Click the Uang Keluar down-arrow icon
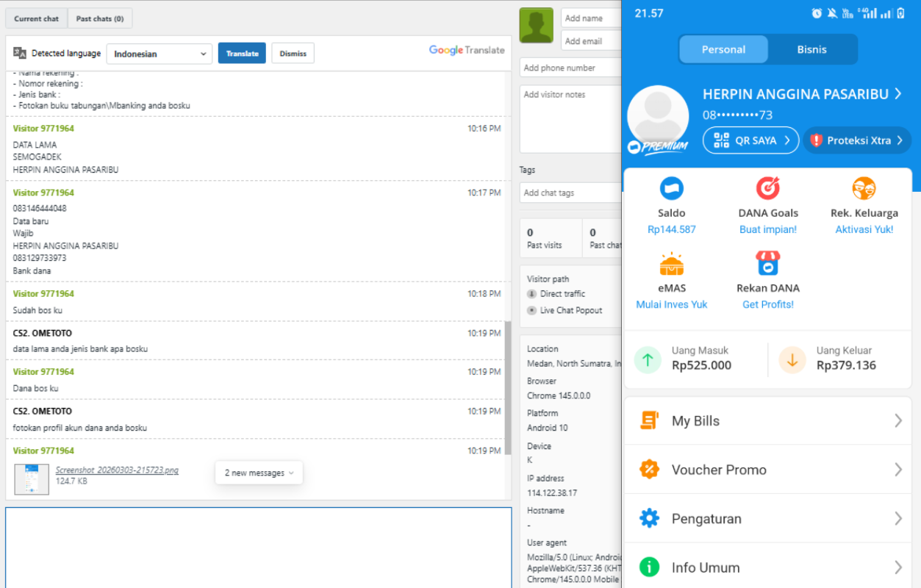The height and width of the screenshot is (588, 921). tap(792, 360)
